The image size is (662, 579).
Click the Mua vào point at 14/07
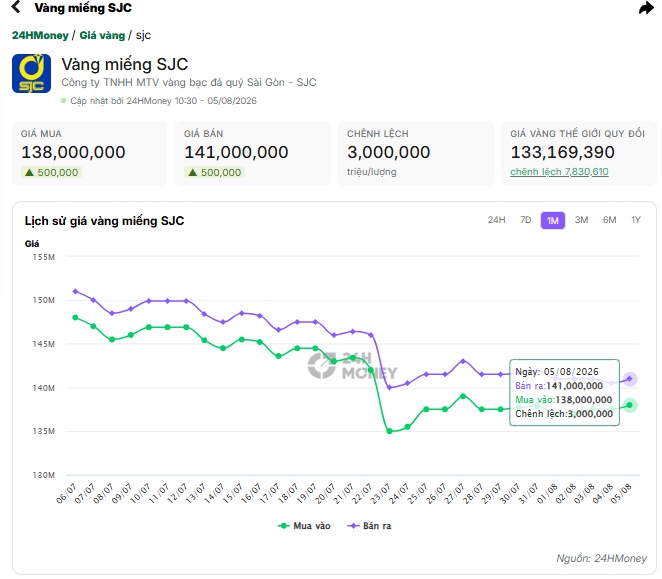tap(223, 348)
